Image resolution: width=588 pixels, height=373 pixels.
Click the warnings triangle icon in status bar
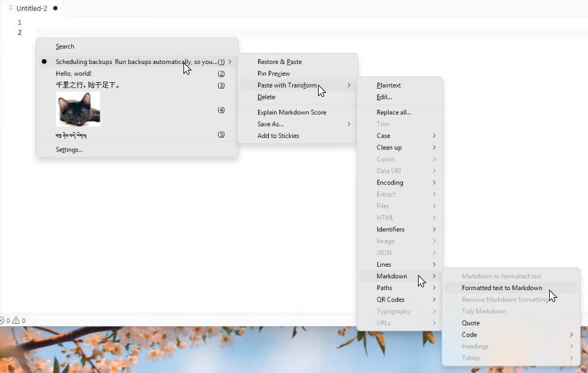click(16, 321)
